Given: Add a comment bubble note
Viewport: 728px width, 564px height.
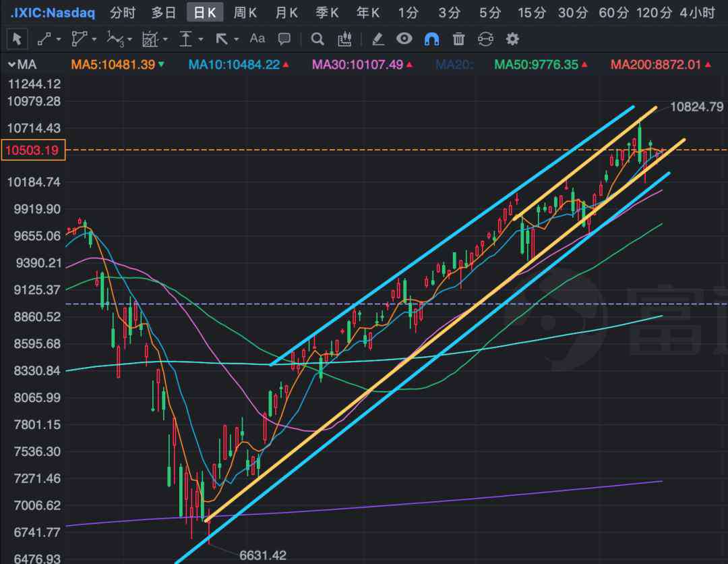Looking at the screenshot, I should (284, 39).
